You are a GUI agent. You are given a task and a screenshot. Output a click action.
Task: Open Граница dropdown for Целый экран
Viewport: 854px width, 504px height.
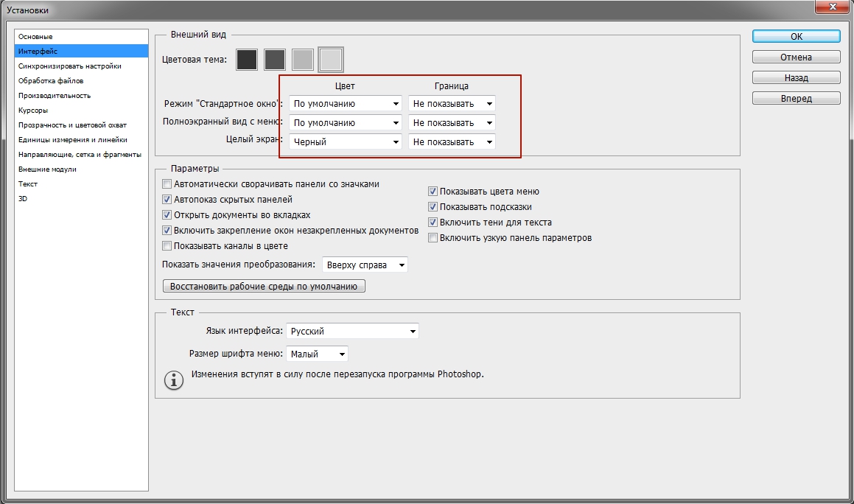[x=452, y=141]
